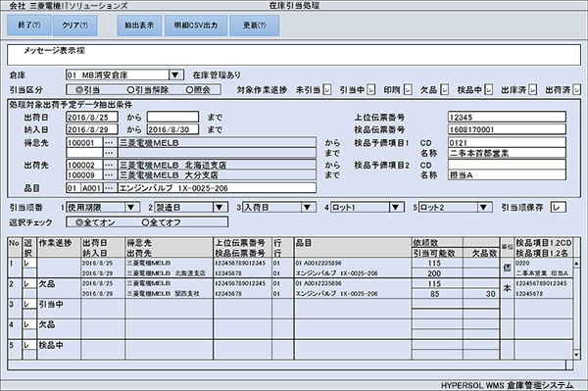Click the 出荷日 start date field
Image resolution: width=588 pixels, height=391 pixels.
92,118
